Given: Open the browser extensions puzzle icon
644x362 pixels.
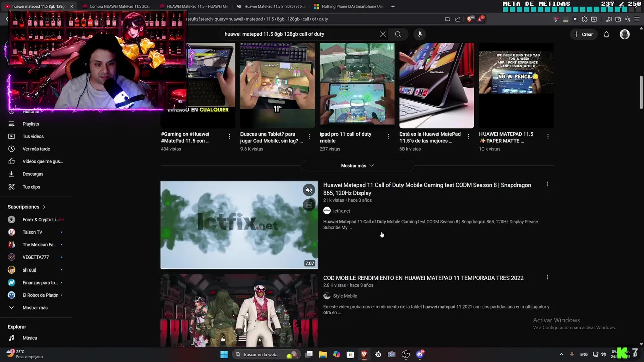Looking at the screenshot, I should coord(584,19).
